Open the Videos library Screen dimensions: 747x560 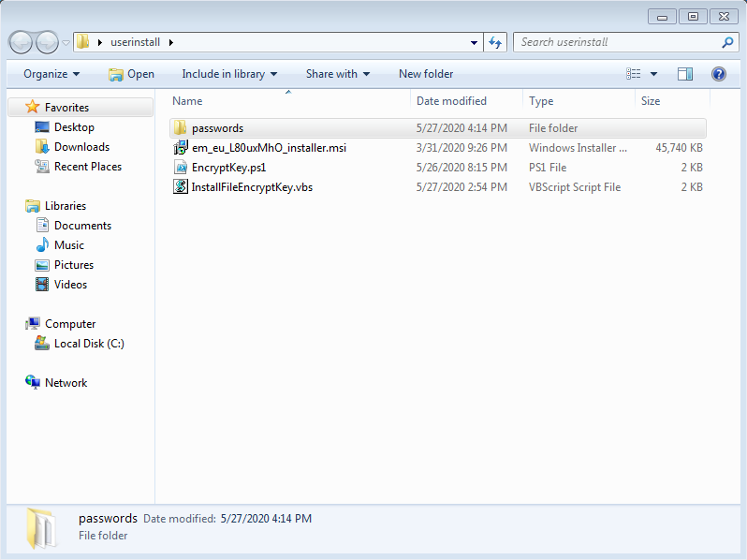click(70, 285)
